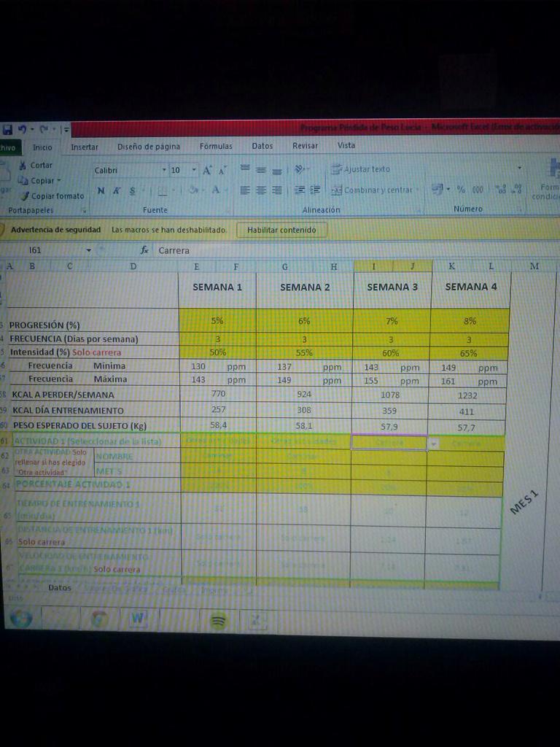
Task: Decrease font size with the smaller A icon
Action: 222,171
